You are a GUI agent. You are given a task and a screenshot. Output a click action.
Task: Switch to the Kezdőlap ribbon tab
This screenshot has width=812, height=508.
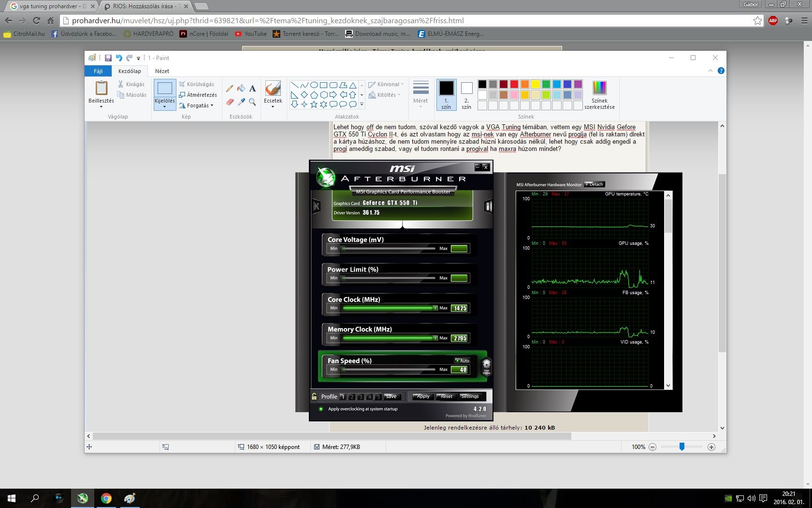pyautogui.click(x=130, y=71)
